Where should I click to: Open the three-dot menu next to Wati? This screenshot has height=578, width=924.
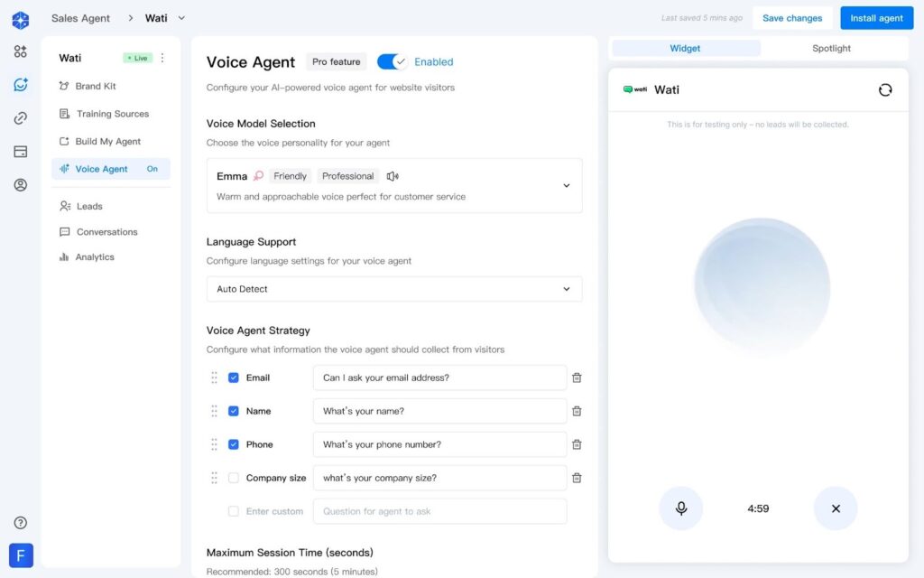162,58
